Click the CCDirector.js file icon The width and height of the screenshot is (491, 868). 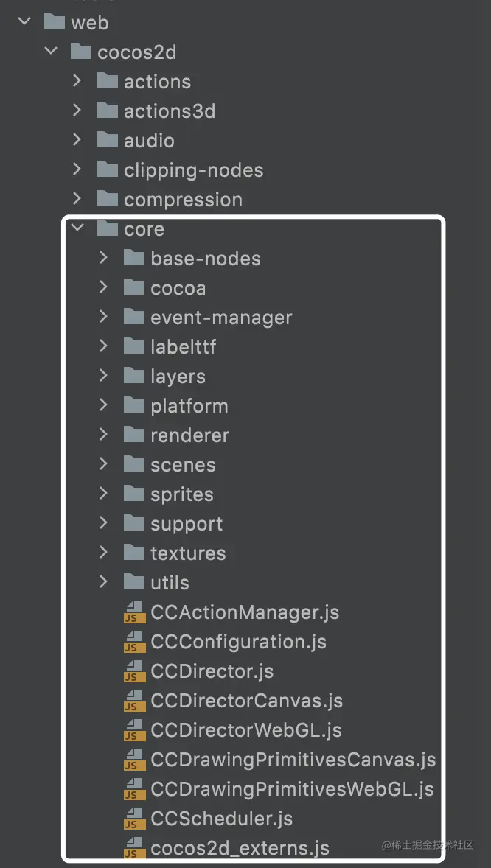tap(132, 671)
